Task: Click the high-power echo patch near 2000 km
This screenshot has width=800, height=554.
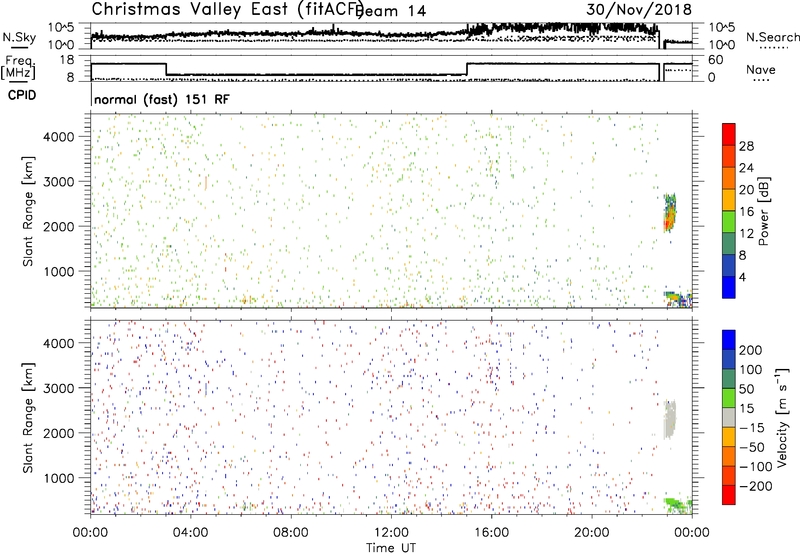Action: 670,213
